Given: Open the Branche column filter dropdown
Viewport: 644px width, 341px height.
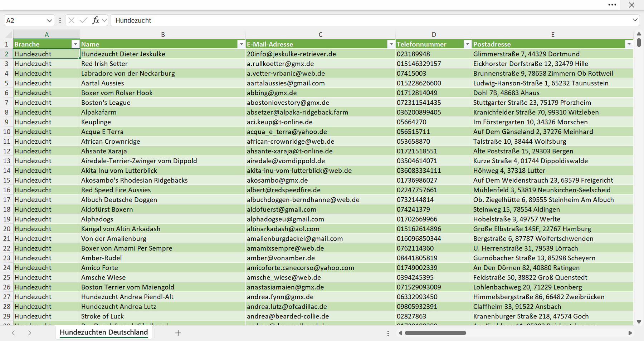Looking at the screenshot, I should pyautogui.click(x=75, y=44).
